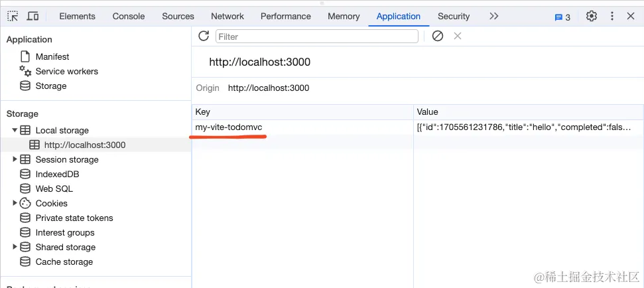This screenshot has height=288, width=644.
Task: Select the Local storage item
Action: pyautogui.click(x=62, y=130)
